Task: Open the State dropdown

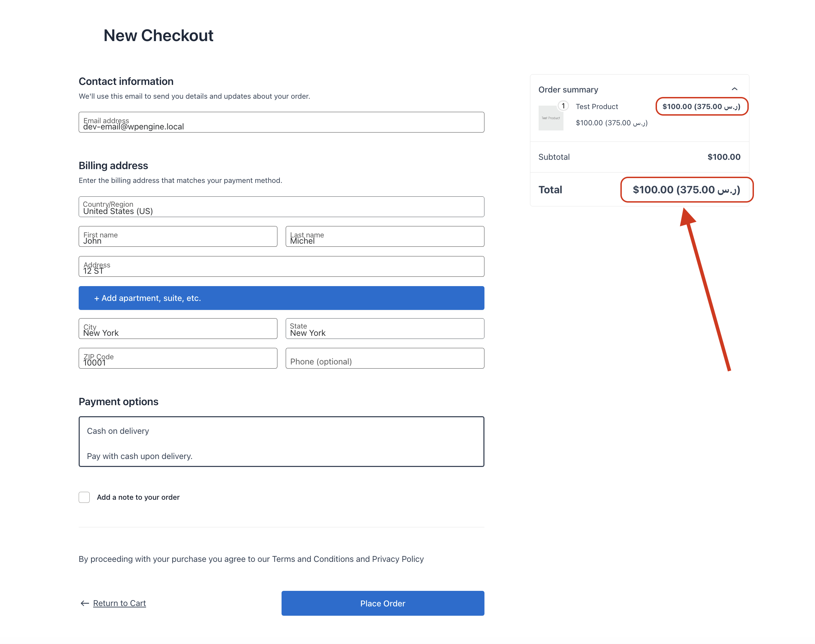Action: (385, 329)
